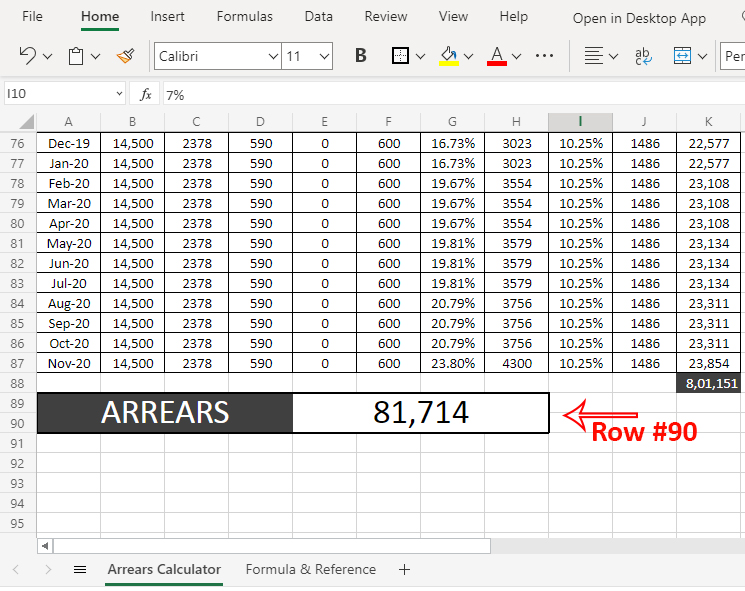Image resolution: width=745 pixels, height=591 pixels.
Task: Click the Undo icon
Action: (27, 56)
